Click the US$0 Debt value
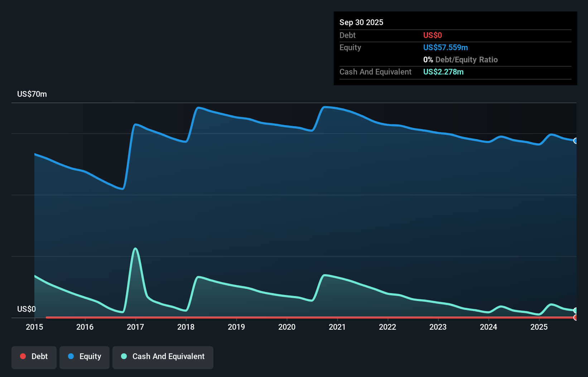The image size is (588, 377). click(432, 35)
